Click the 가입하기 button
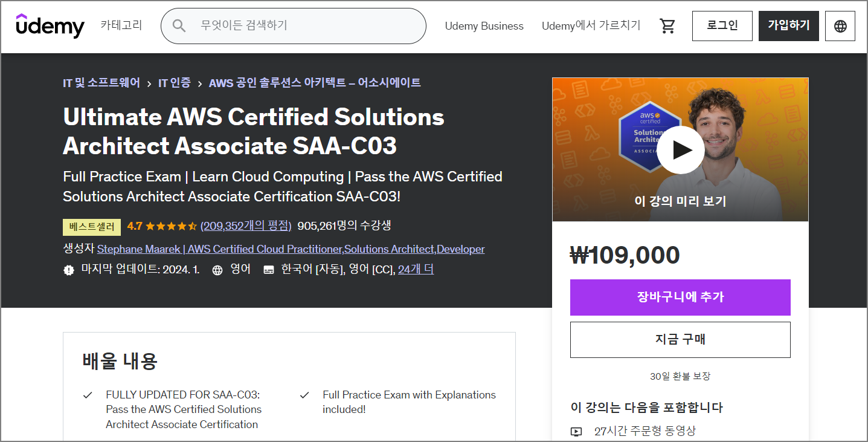This screenshot has height=442, width=868. 789,26
